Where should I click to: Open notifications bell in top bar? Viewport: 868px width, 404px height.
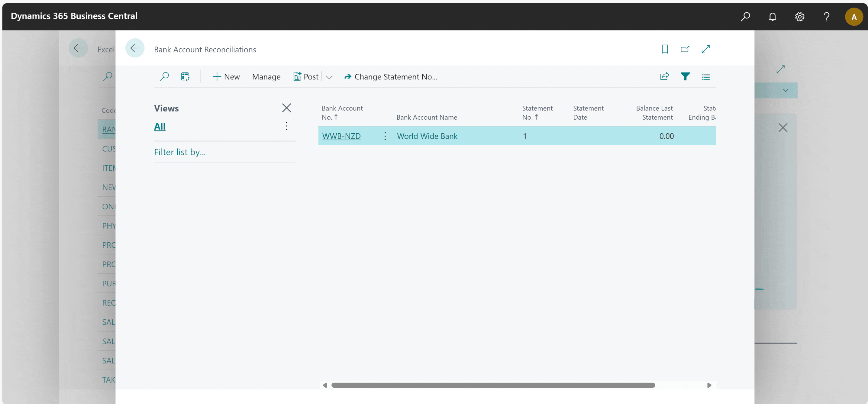pyautogui.click(x=772, y=17)
